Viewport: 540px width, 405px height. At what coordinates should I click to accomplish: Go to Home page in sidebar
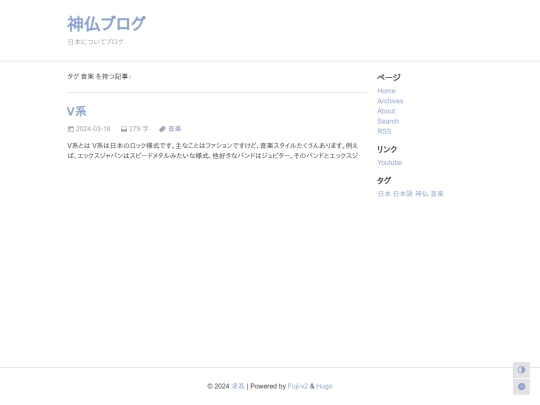coord(386,91)
